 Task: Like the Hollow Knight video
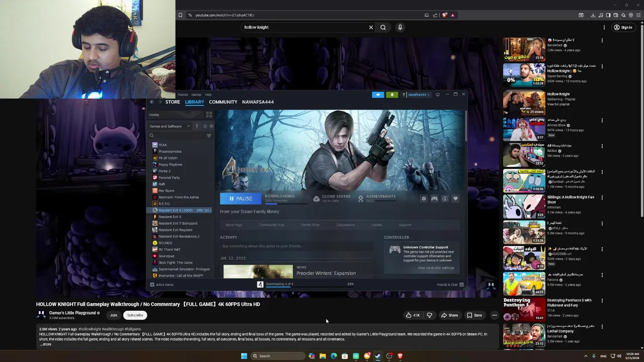click(x=413, y=315)
